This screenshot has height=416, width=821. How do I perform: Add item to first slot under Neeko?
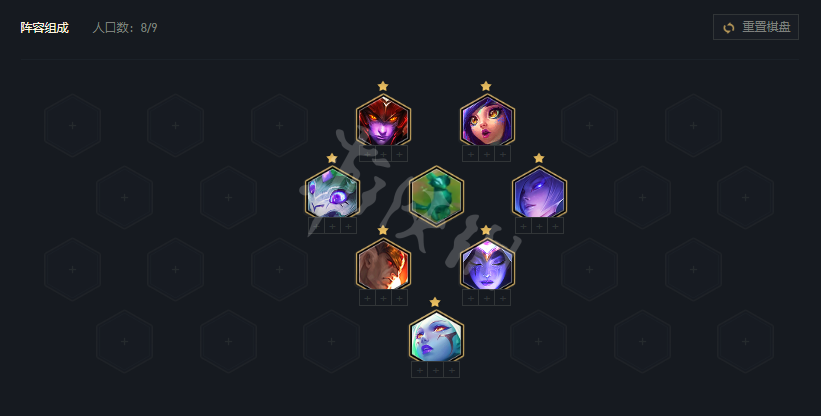pos(471,154)
